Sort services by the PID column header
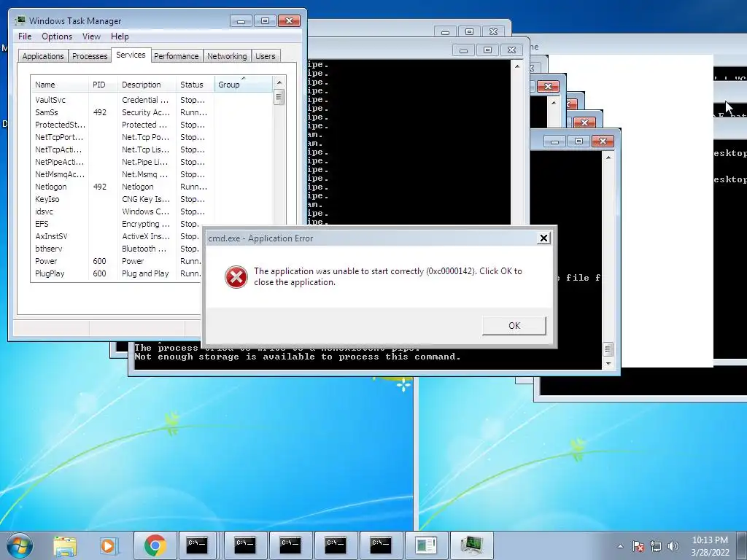The image size is (747, 560). 102,85
